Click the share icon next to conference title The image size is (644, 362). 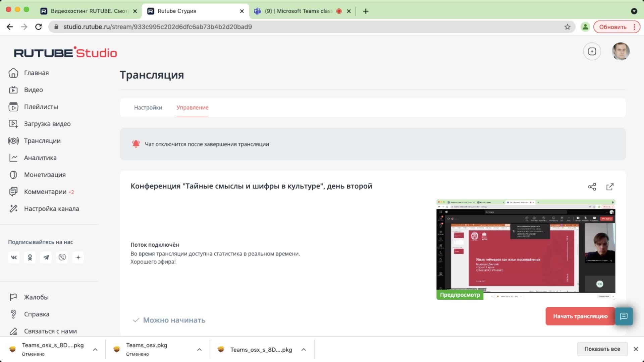click(592, 187)
